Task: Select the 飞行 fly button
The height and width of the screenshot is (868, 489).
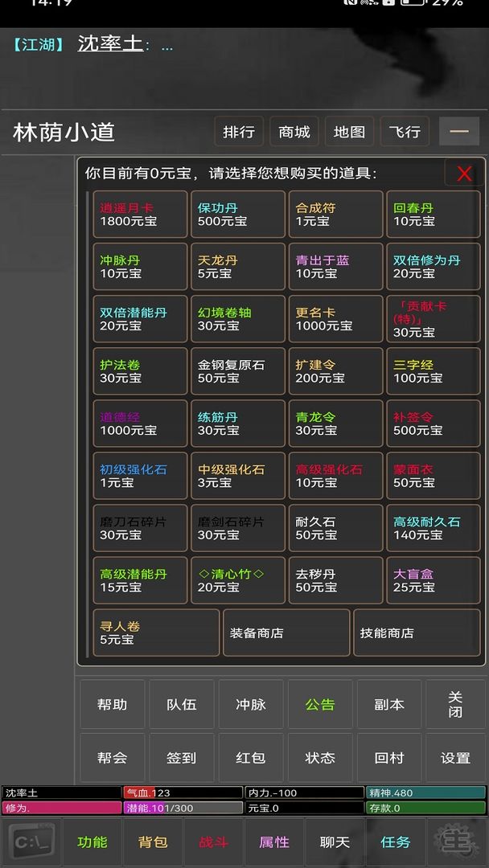Action: pos(405,132)
